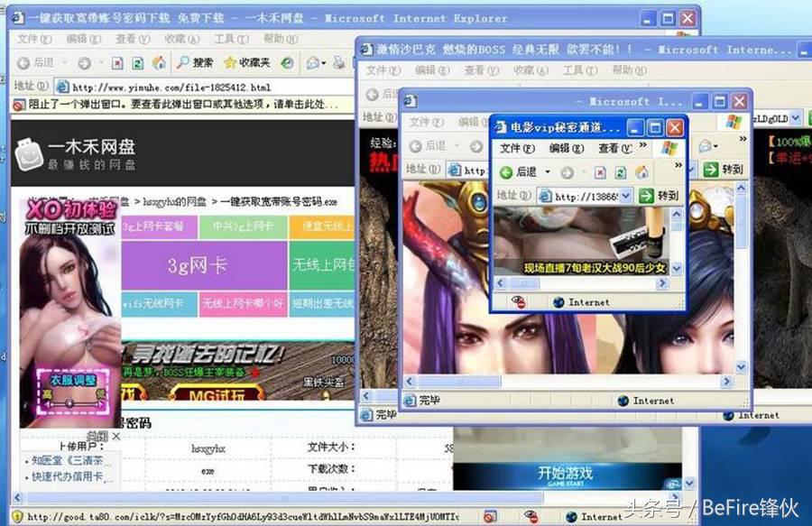
Task: Click privacy report icon in 电影vip status bar
Action: [x=518, y=302]
